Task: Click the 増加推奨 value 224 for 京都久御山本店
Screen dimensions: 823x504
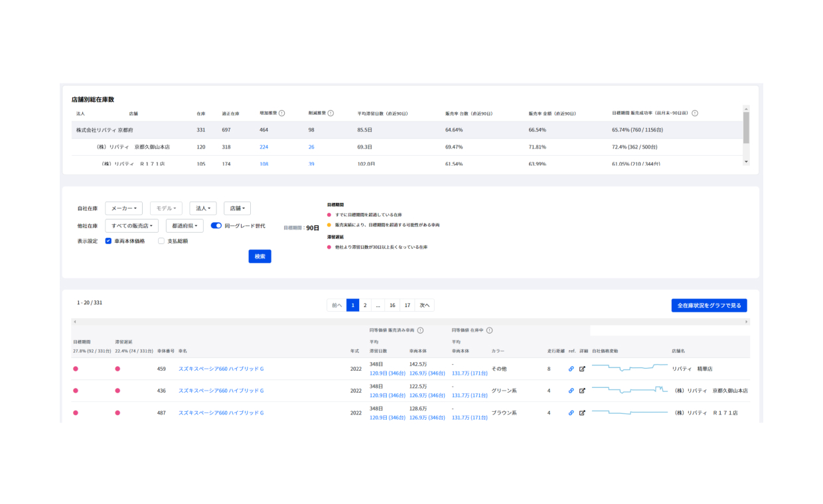Action: pos(264,147)
